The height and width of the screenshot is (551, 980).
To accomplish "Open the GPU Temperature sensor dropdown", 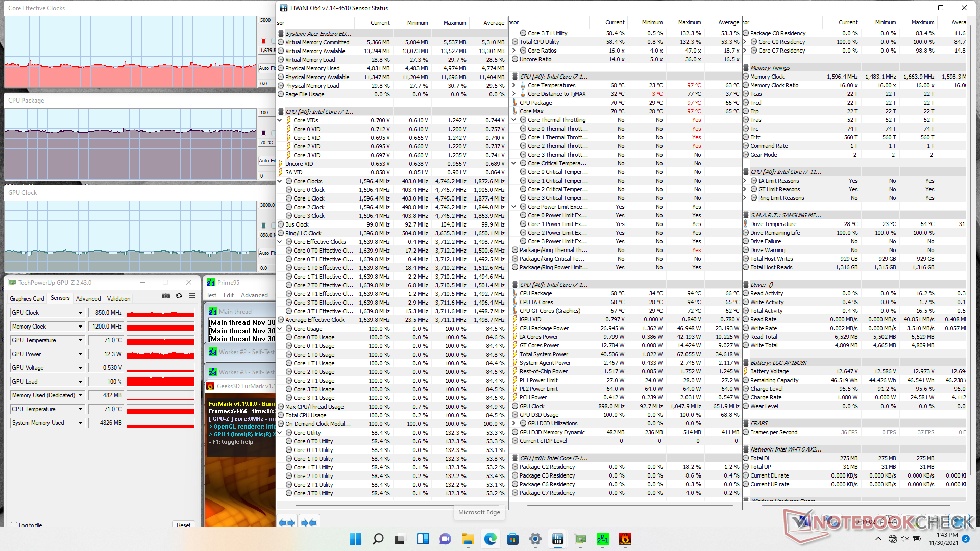I will [80, 340].
